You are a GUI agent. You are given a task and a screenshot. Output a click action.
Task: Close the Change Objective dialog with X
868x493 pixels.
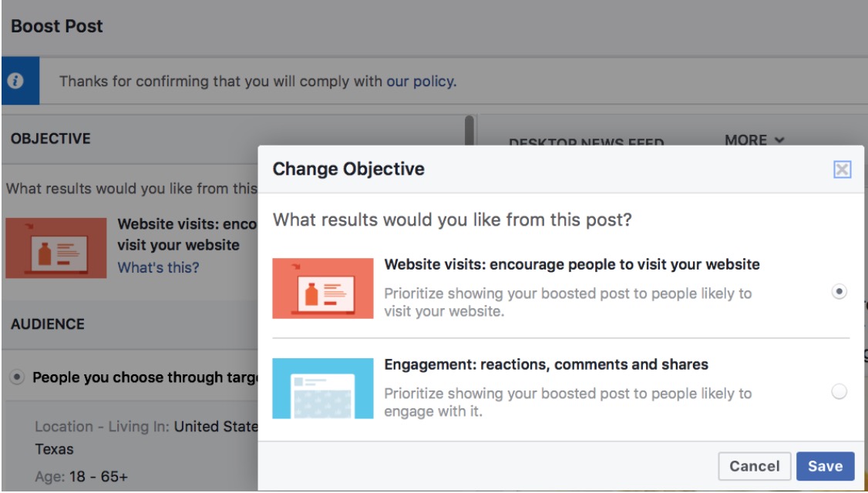(842, 169)
